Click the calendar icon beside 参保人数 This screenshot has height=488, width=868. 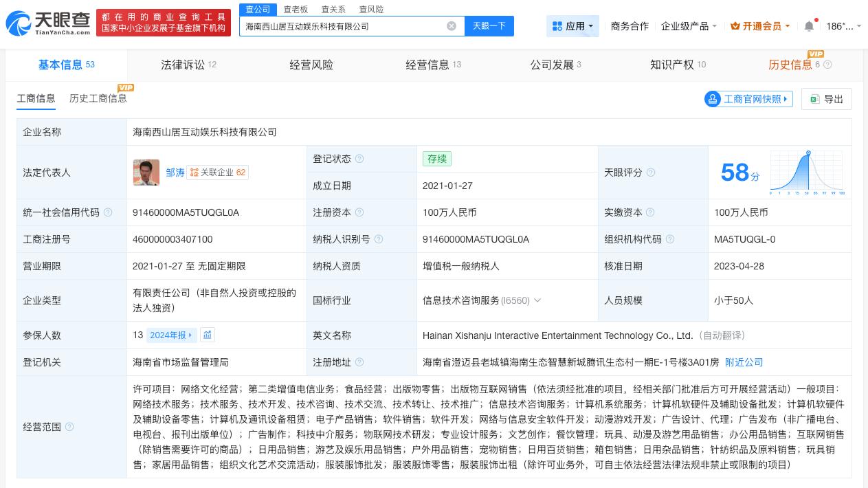(208, 335)
